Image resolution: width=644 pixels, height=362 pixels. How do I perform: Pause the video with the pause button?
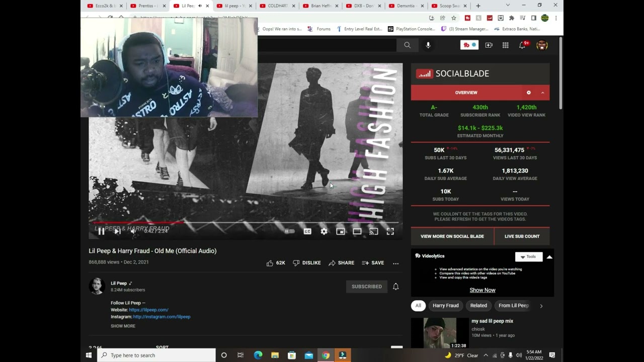tap(101, 231)
